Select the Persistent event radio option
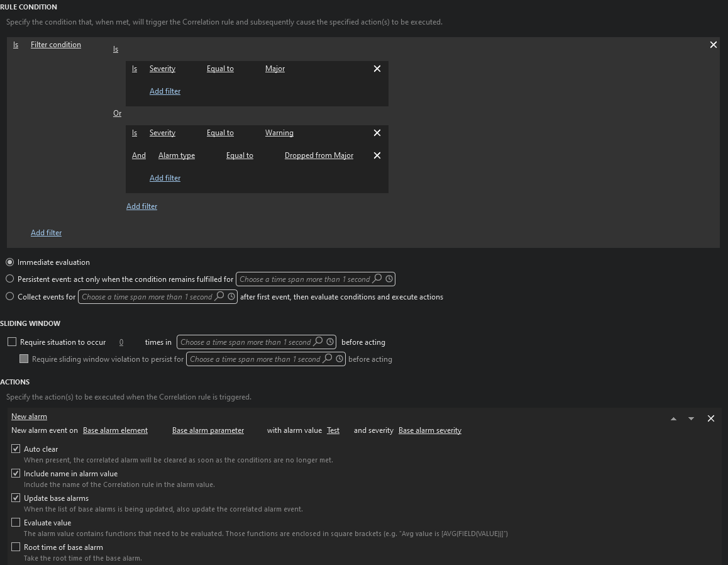Viewport: 728px width, 565px height. coord(10,279)
